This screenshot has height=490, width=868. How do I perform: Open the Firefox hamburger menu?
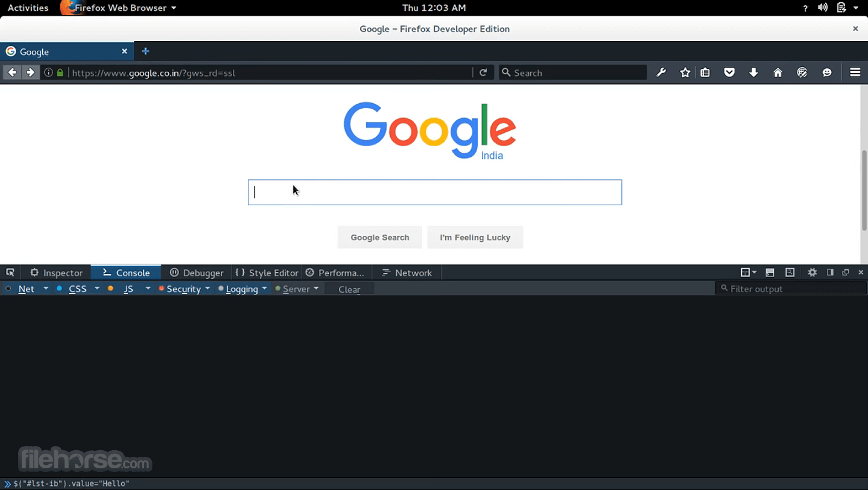coord(855,72)
